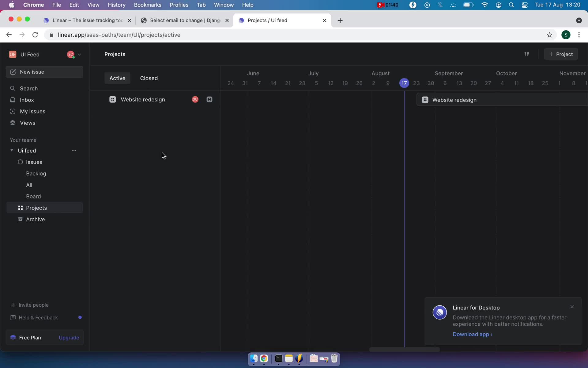The image size is (588, 368).
Task: Select the Active projects tab
Action: [118, 78]
